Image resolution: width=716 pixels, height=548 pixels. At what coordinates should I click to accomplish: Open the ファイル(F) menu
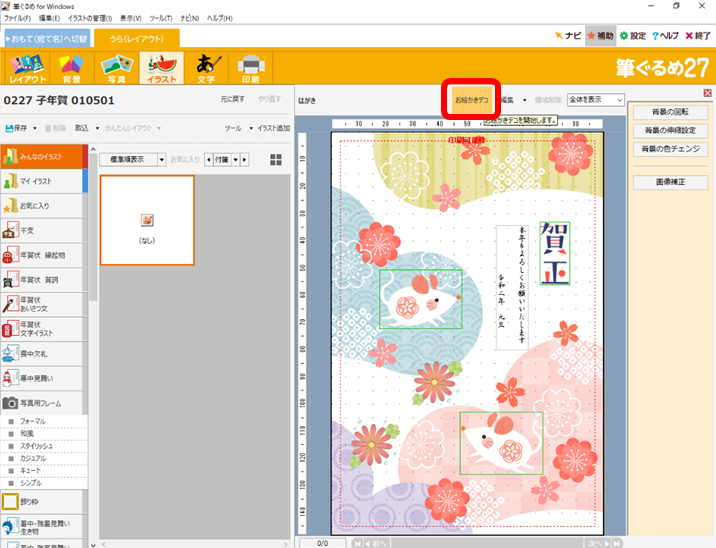pos(17,18)
